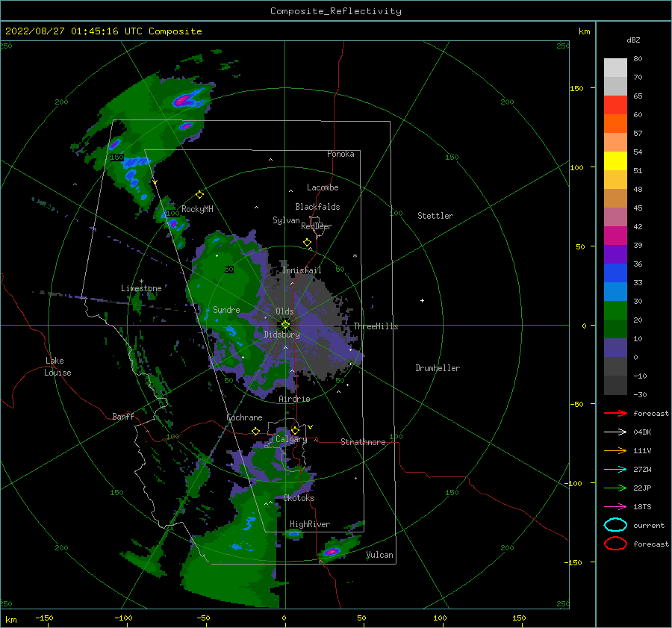
Task: Pick the orange 57–60 dBZ swatch
Action: tap(615, 123)
